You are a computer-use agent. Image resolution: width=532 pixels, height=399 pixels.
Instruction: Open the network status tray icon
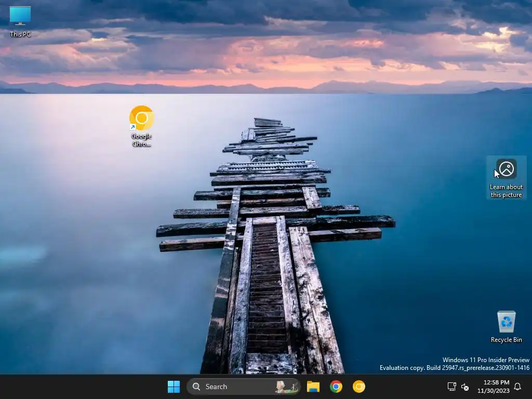tap(451, 387)
